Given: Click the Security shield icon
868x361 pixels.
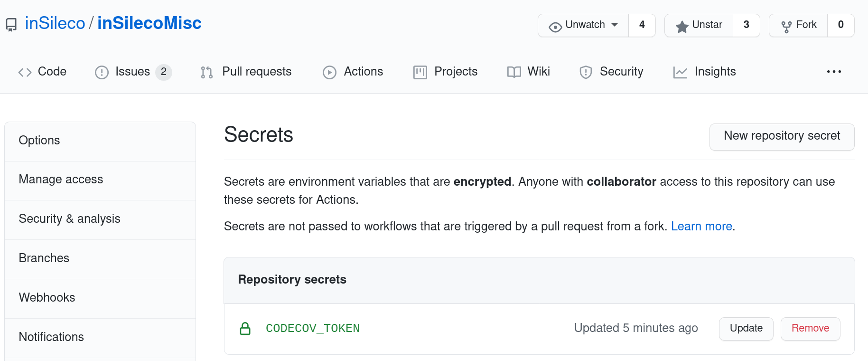Looking at the screenshot, I should [x=585, y=72].
